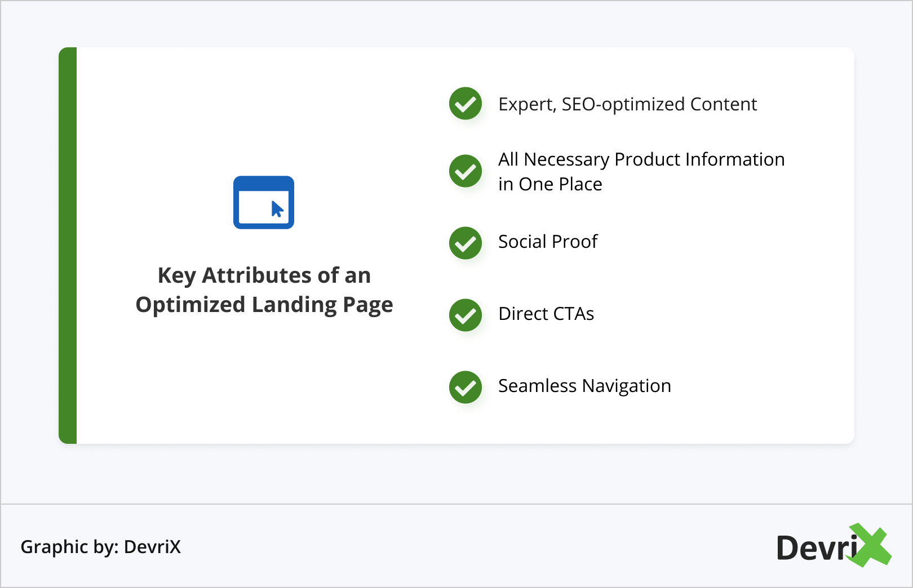Click the cursor arrow inside the browser icon
This screenshot has width=913, height=588.
pos(277,209)
